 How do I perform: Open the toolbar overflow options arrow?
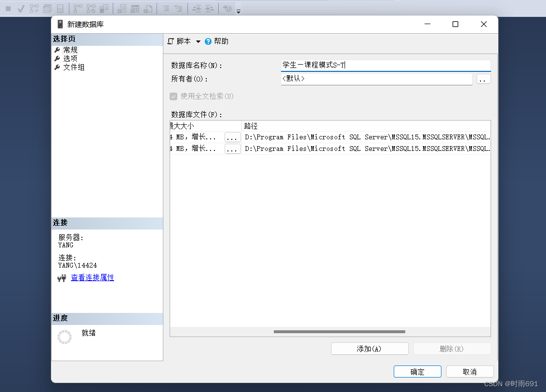pyautogui.click(x=239, y=12)
